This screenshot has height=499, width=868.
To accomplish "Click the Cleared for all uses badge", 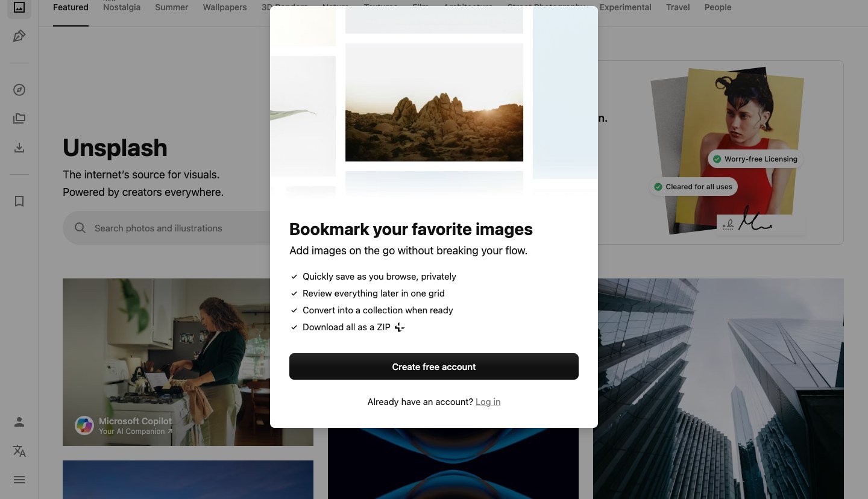I will point(693,187).
